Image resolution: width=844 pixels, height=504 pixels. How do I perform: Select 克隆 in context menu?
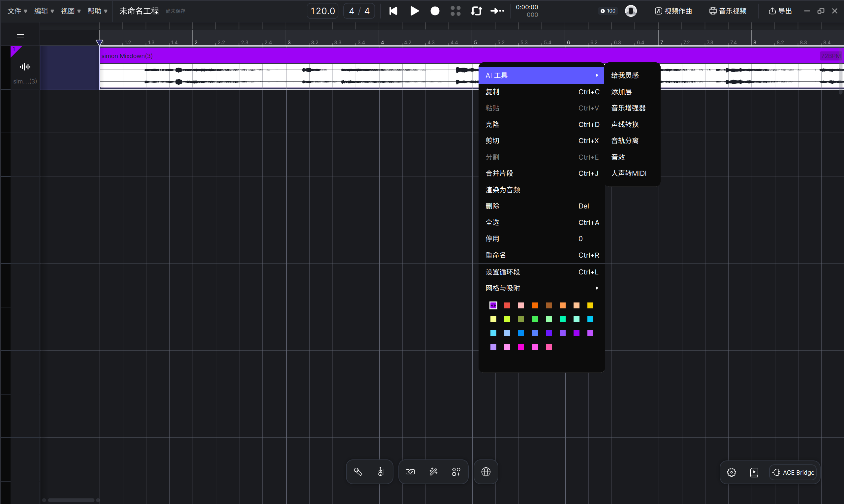pyautogui.click(x=542, y=124)
